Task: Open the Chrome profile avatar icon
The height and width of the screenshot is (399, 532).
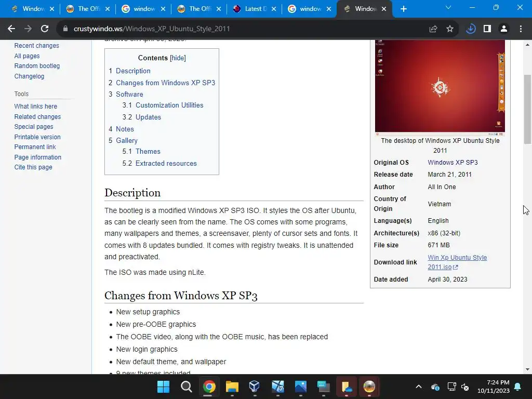Action: [x=504, y=29]
